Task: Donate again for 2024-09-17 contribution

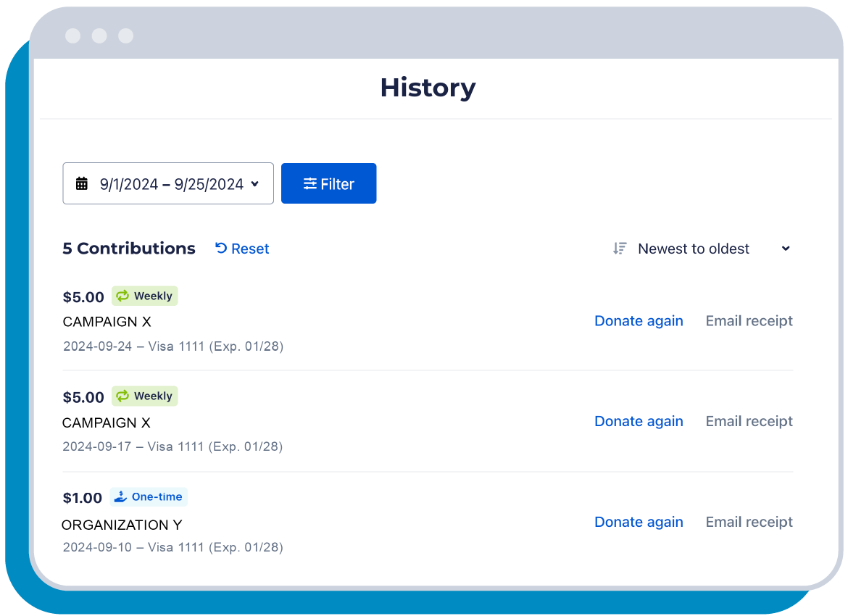Action: point(639,421)
